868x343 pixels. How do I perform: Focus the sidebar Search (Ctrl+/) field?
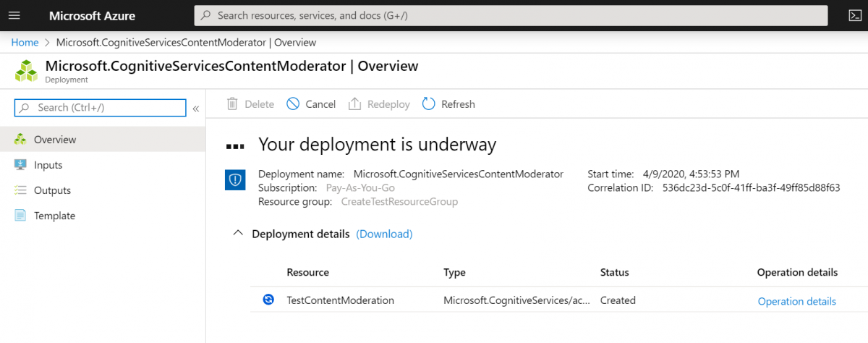coord(101,108)
